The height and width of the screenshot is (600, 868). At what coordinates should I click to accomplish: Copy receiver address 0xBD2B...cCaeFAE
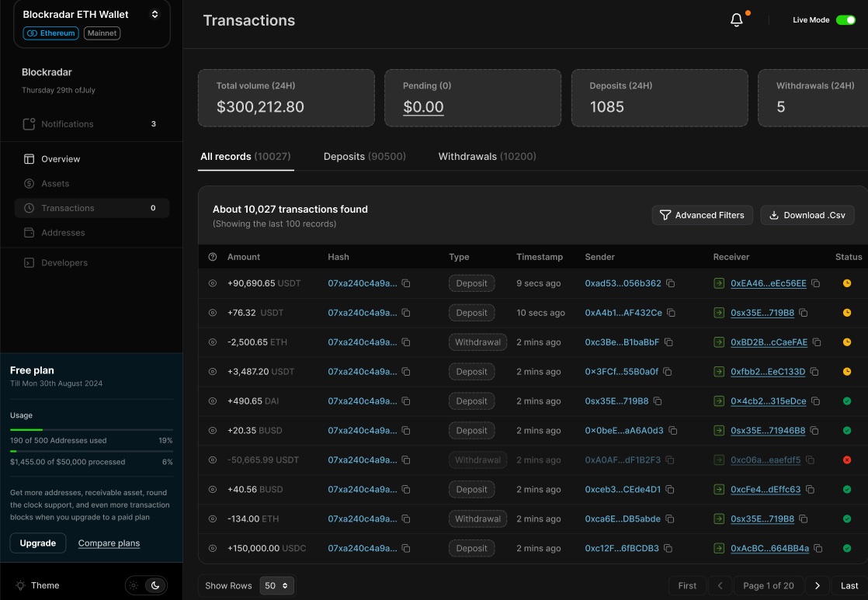pos(817,342)
